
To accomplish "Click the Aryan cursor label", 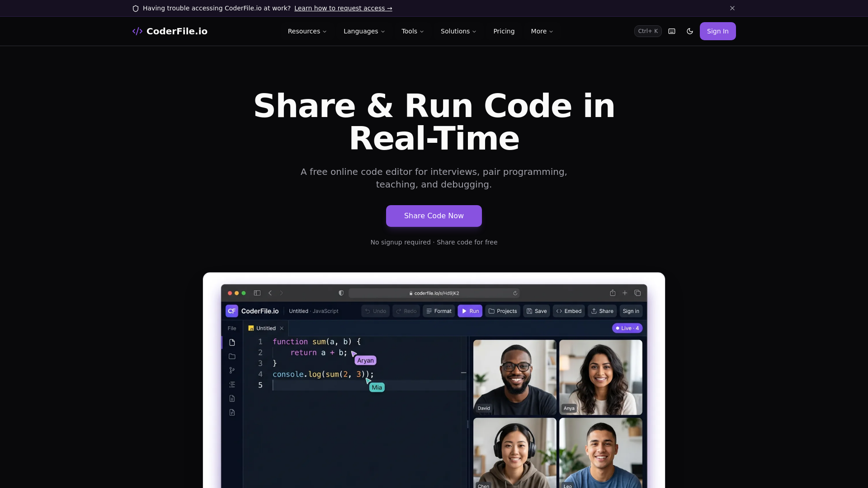I will coord(365,361).
